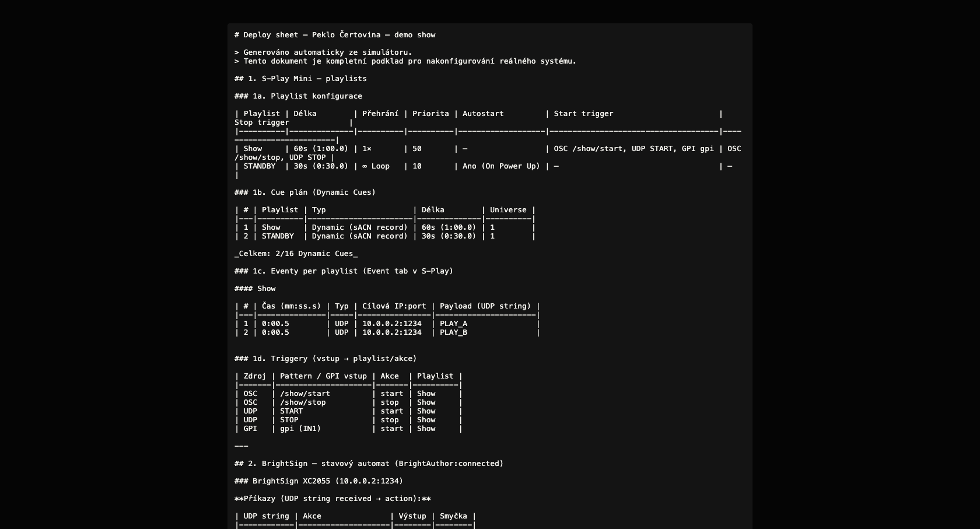Click heading '1d. Triggery (vstup → playlist/akce)'

pyautogui.click(x=325, y=359)
